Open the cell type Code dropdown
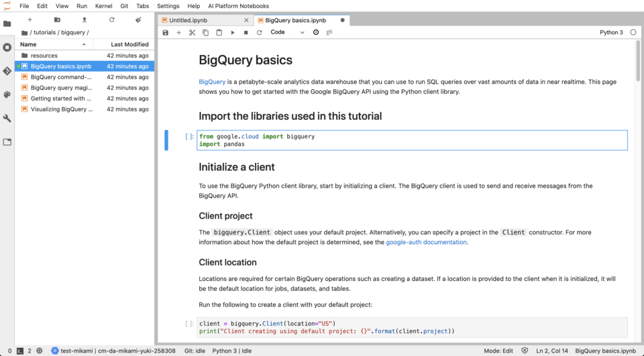This screenshot has width=644, height=356. (x=287, y=32)
